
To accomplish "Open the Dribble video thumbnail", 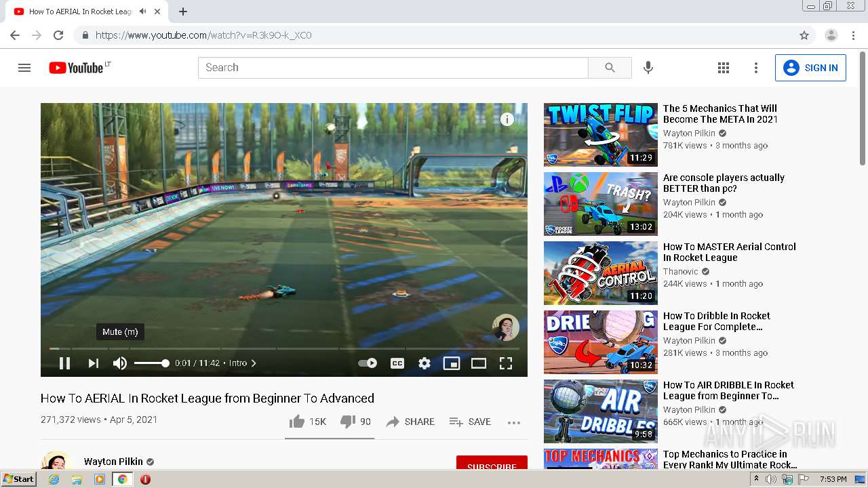I will (601, 342).
